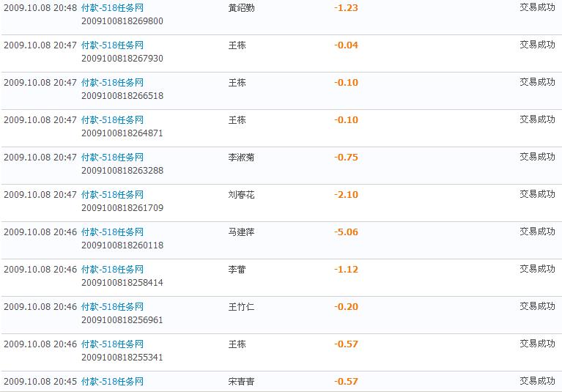Open the 付款-518任务网 link for 黄绍勤's payment
The height and width of the screenshot is (392, 562).
point(112,8)
